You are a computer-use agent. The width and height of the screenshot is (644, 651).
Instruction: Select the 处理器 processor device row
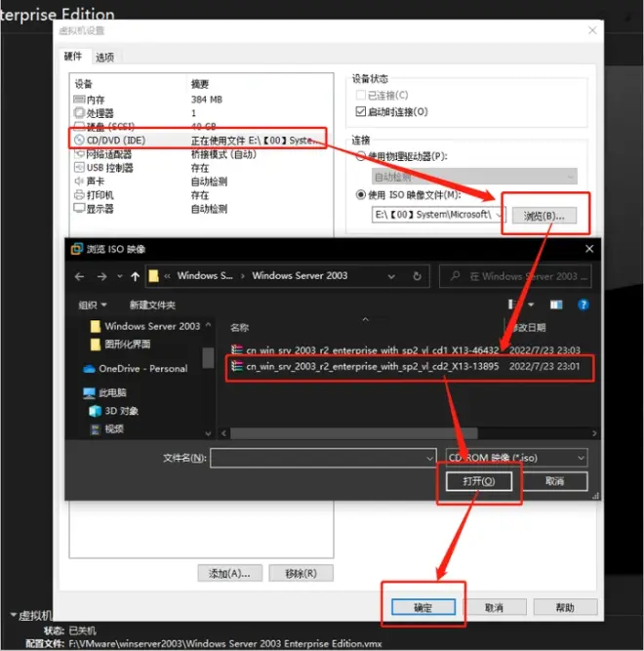(x=201, y=113)
